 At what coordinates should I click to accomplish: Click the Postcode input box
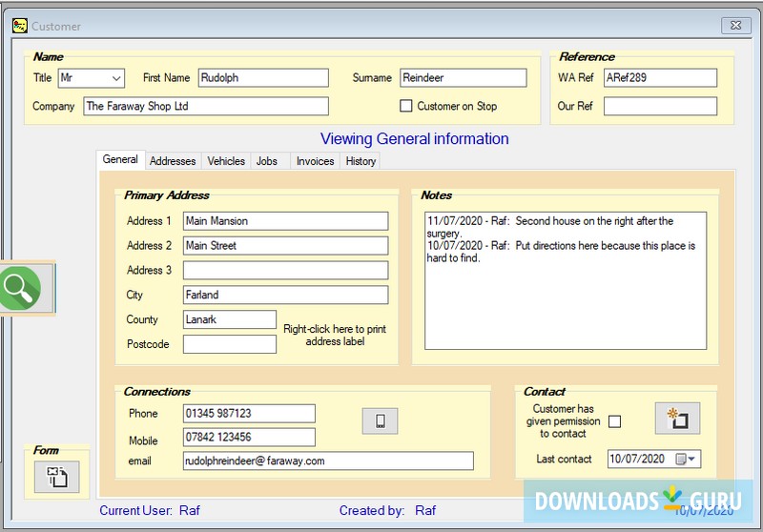tap(229, 344)
